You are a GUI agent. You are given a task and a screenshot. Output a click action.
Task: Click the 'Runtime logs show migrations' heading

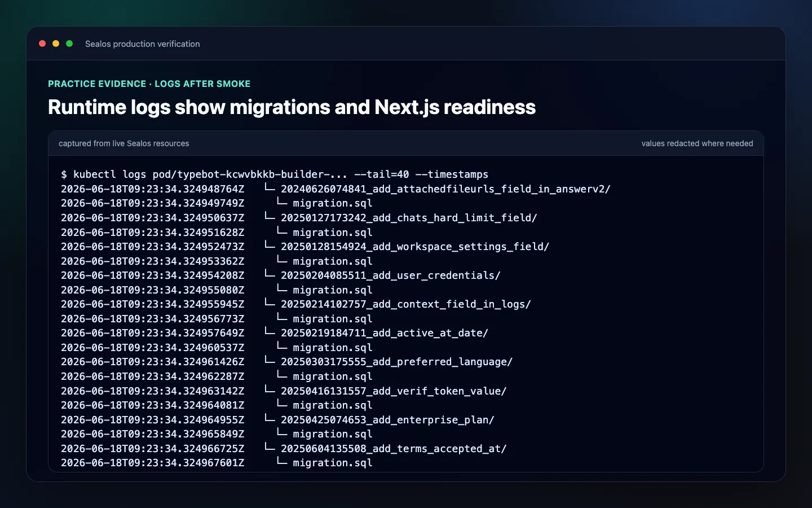[x=292, y=107]
